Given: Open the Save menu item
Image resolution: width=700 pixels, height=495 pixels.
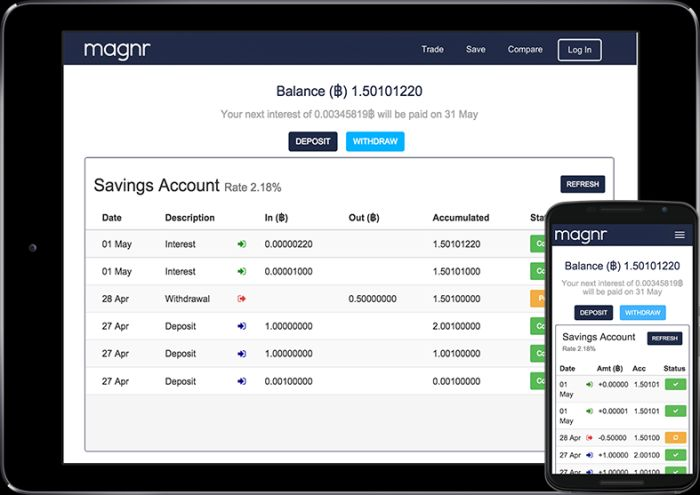Looking at the screenshot, I should click(x=475, y=49).
